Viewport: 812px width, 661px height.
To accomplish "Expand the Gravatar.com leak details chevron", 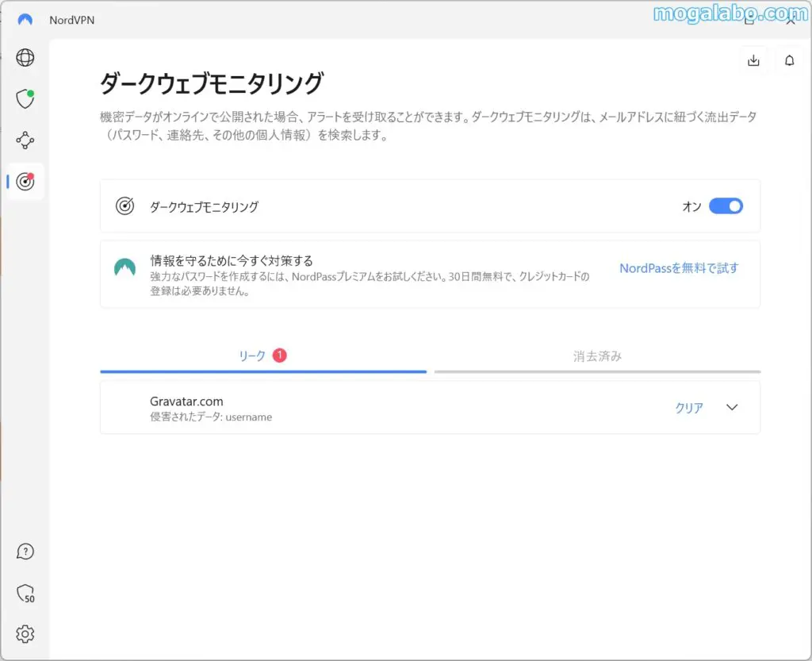I will click(x=732, y=408).
